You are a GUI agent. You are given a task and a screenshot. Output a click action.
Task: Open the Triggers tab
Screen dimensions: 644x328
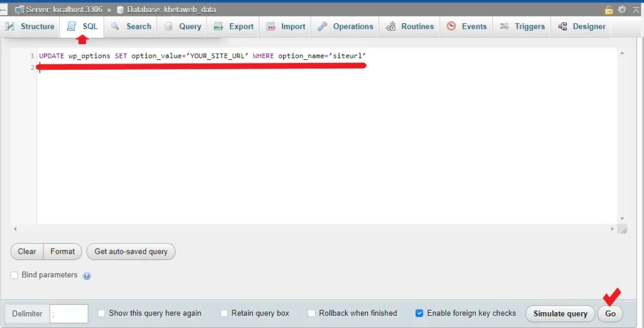[522, 26]
